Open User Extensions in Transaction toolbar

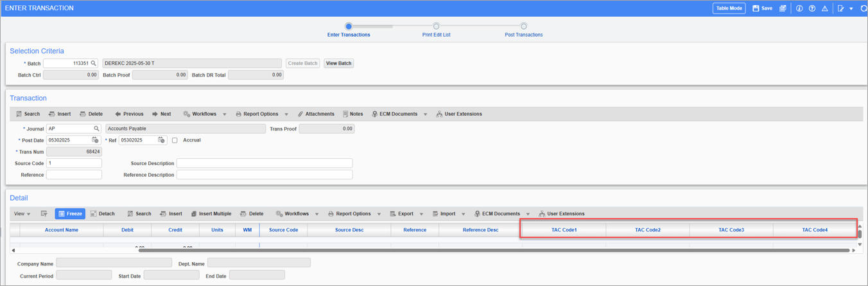tap(458, 114)
